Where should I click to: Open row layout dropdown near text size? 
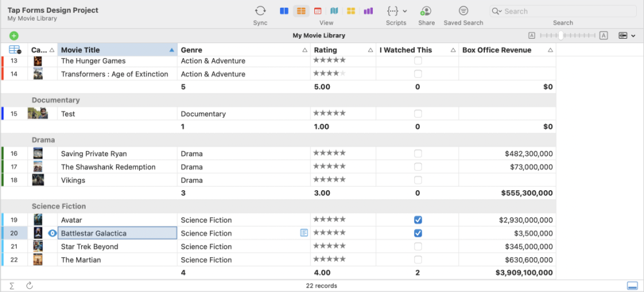click(627, 35)
